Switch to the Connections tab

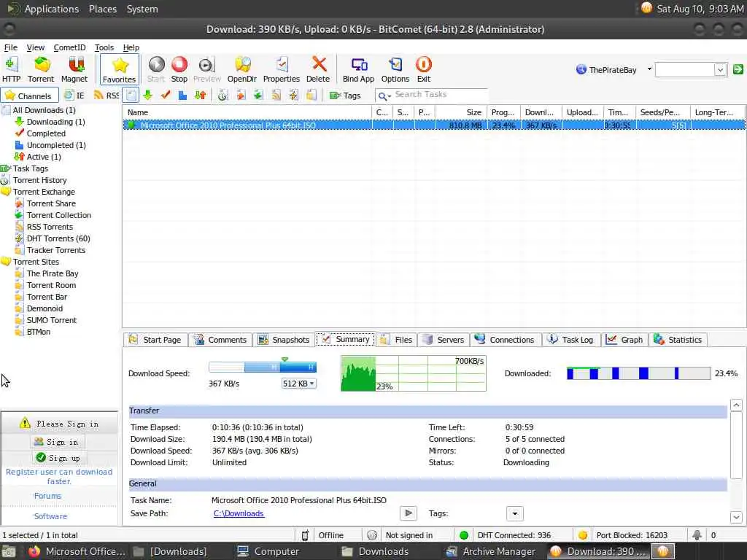click(x=505, y=340)
